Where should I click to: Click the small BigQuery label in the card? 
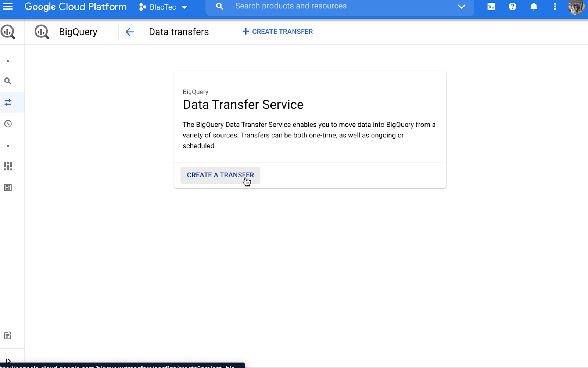click(x=196, y=92)
